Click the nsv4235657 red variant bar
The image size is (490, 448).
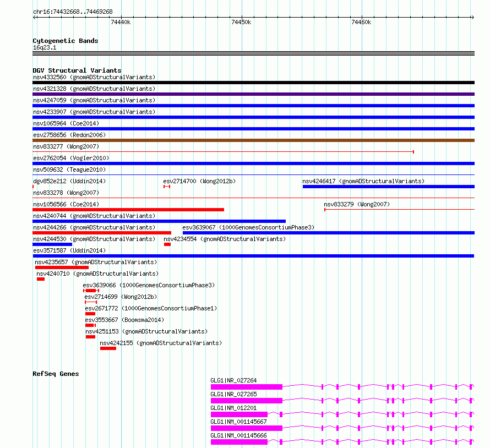(62, 267)
